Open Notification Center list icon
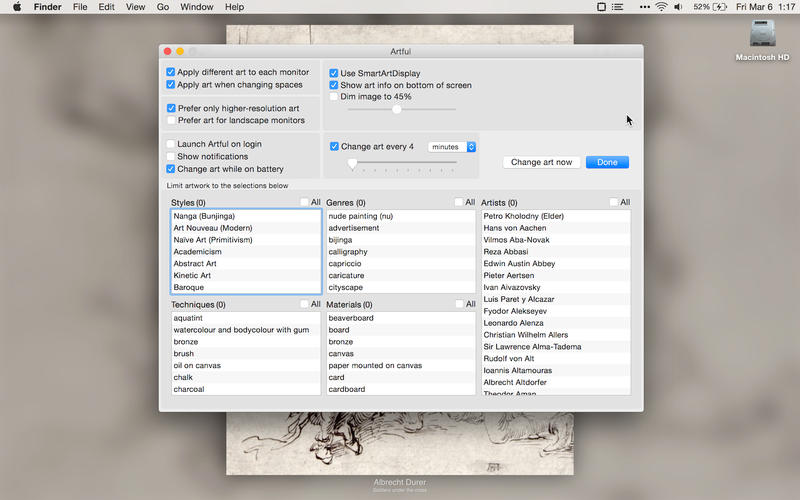 pyautogui.click(x=617, y=7)
